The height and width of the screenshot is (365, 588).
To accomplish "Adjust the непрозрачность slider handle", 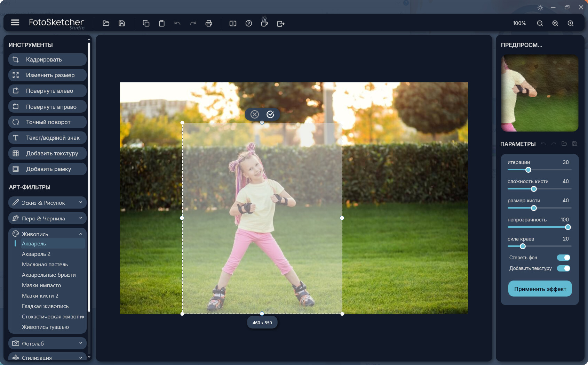I will [568, 227].
